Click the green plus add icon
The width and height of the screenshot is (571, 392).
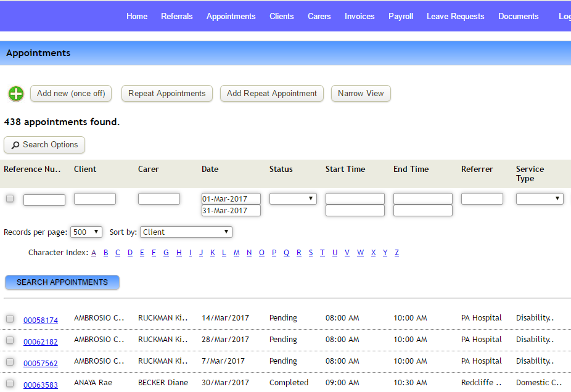[x=15, y=94]
